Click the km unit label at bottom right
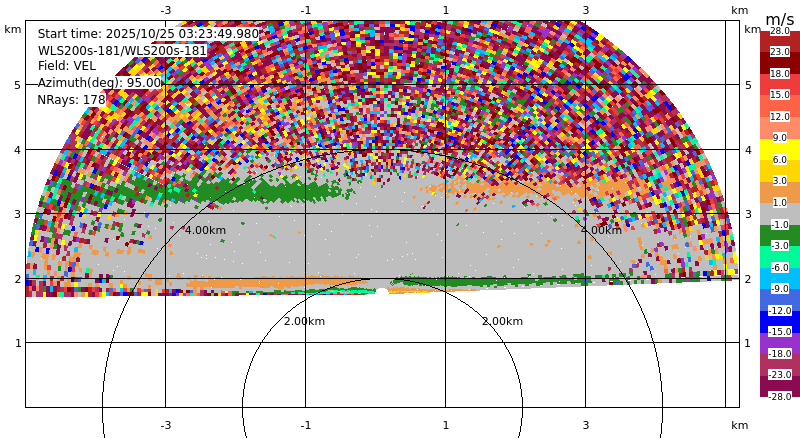800x438 pixels. [x=739, y=425]
